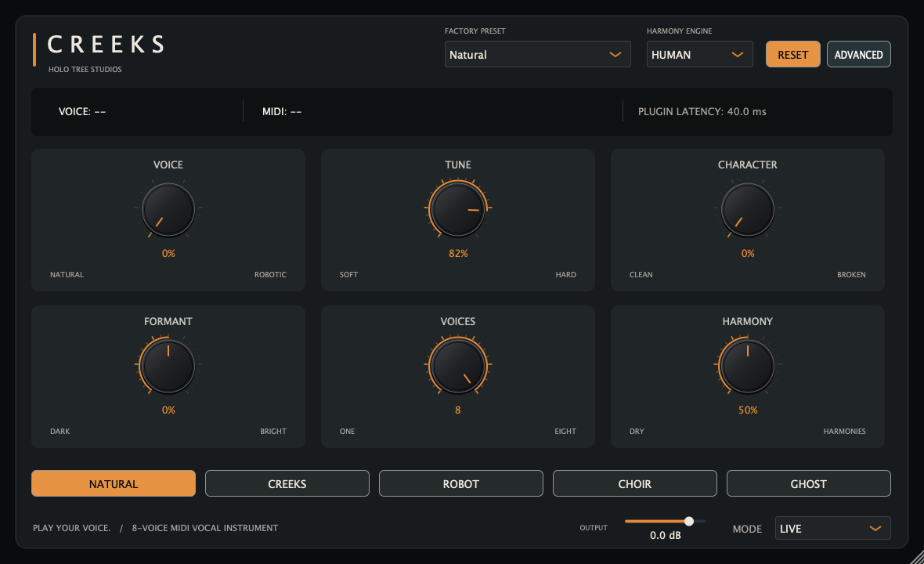The height and width of the screenshot is (564, 924).
Task: Click the 0.0 dB output value
Action: (666, 535)
